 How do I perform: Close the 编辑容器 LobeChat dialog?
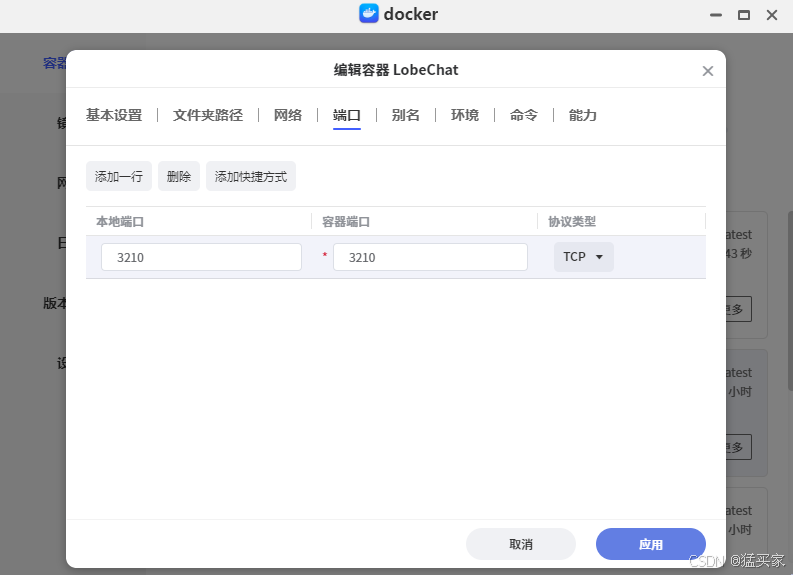(708, 71)
